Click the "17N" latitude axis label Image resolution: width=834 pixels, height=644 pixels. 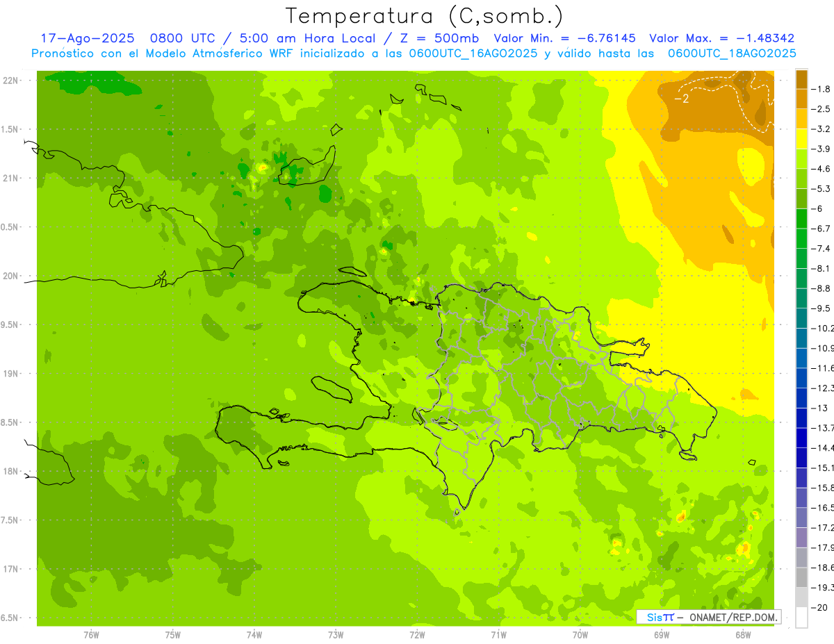(x=10, y=569)
